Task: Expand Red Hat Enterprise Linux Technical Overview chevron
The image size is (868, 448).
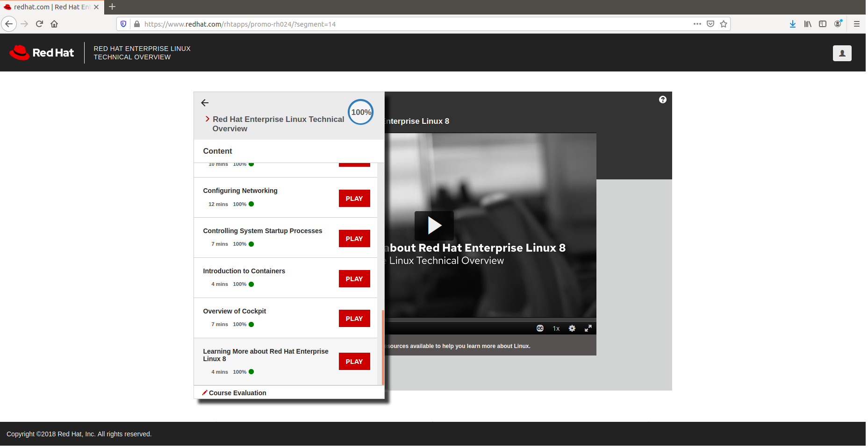Action: coord(208,119)
